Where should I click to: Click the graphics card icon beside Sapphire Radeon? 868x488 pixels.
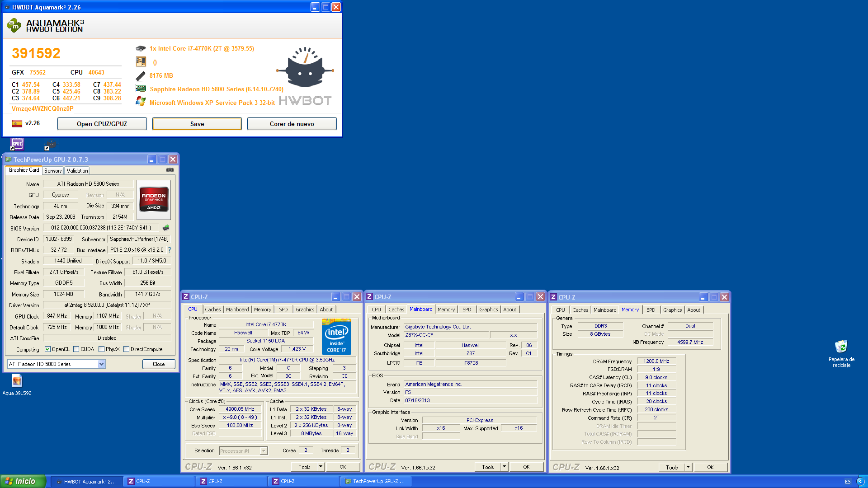141,89
